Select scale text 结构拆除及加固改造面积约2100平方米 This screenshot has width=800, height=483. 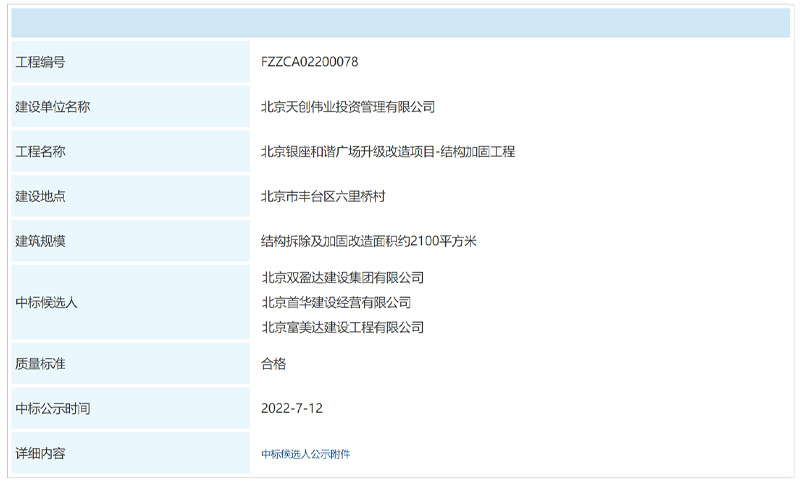[368, 241]
